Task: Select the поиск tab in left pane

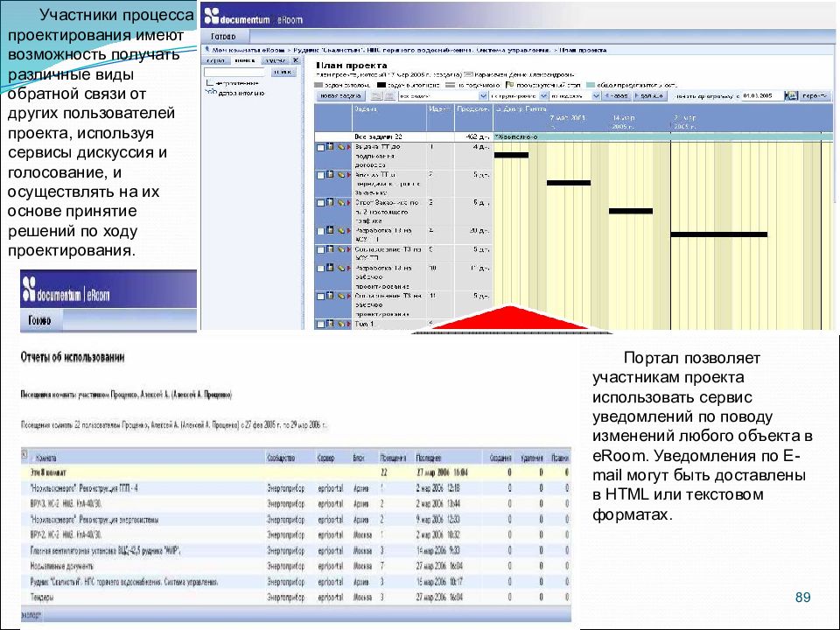Action: coord(245,60)
